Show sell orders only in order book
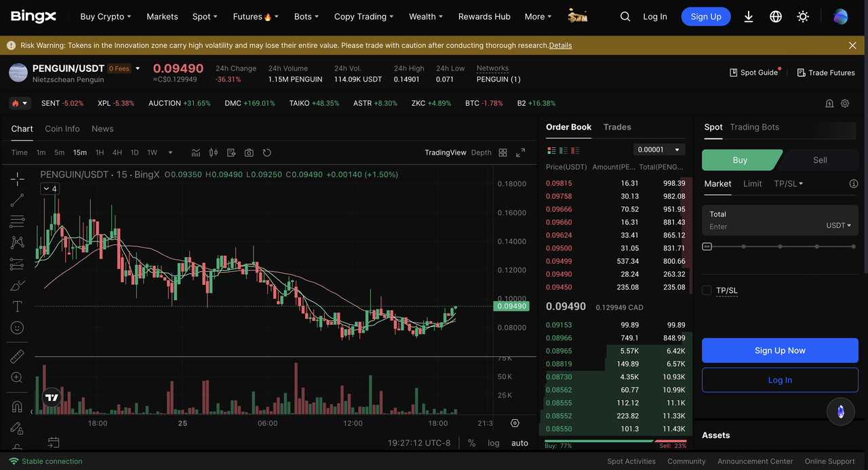Viewport: 868px width, 470px height. coord(576,150)
